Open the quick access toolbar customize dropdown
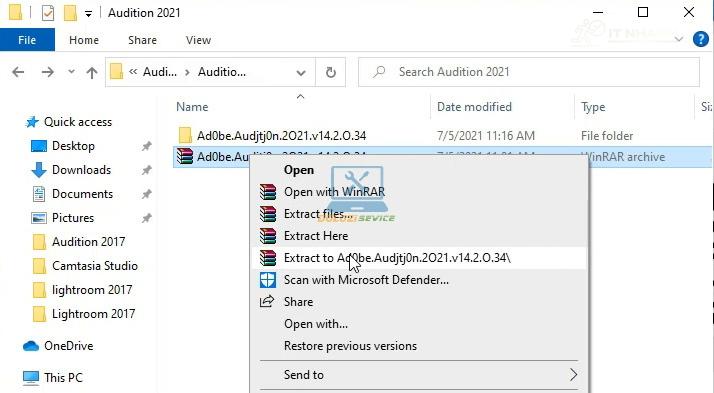 click(x=88, y=14)
